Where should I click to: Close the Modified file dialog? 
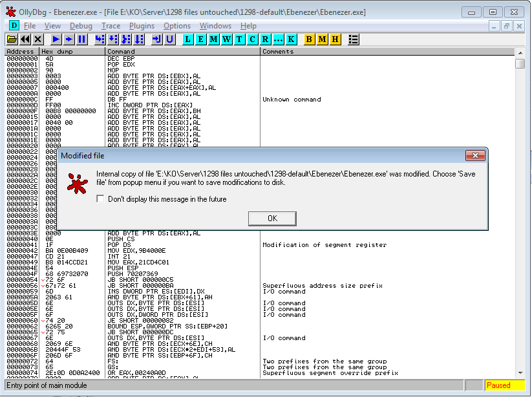(x=475, y=155)
